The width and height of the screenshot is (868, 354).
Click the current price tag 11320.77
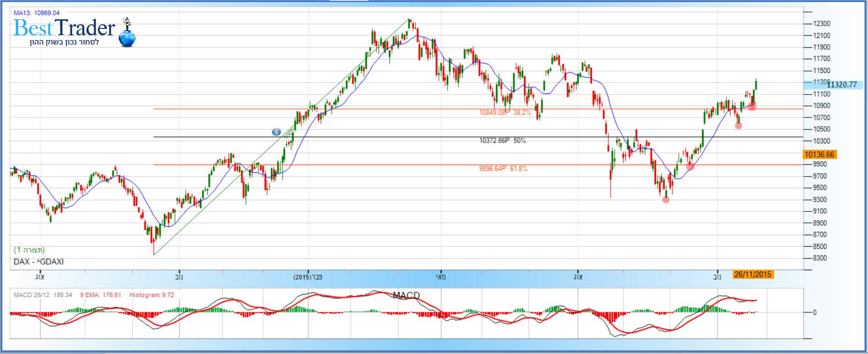(841, 85)
